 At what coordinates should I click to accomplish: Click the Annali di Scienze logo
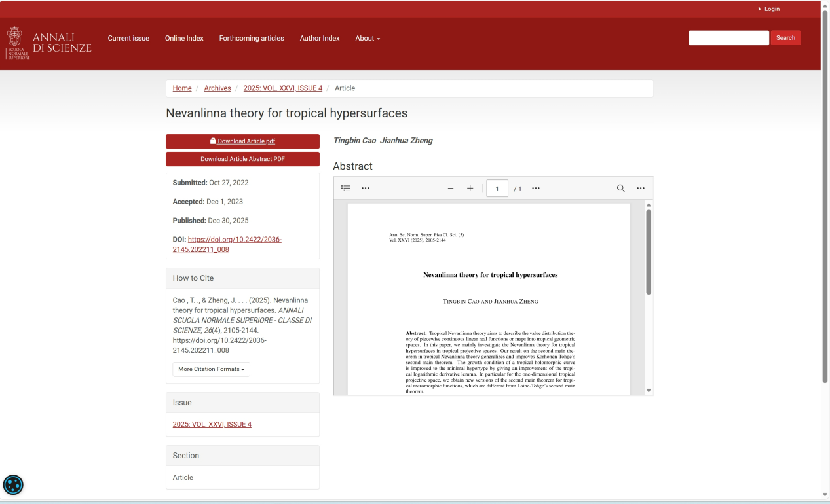(x=49, y=43)
